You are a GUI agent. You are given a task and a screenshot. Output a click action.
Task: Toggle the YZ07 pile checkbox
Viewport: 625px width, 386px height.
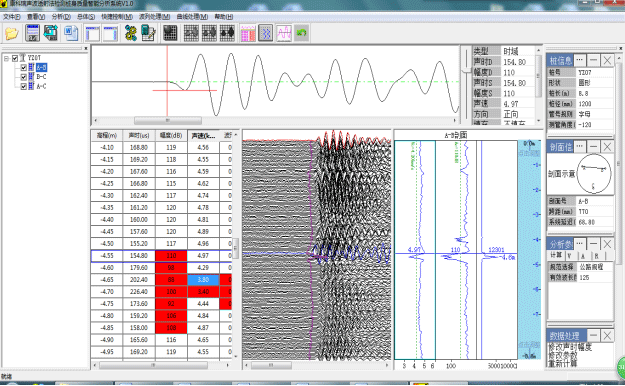point(15,58)
